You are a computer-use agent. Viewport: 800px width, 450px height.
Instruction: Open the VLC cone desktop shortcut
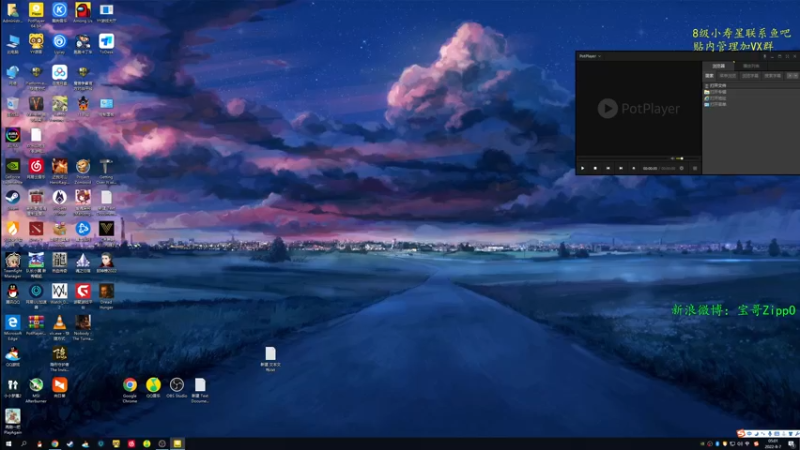pyautogui.click(x=60, y=327)
